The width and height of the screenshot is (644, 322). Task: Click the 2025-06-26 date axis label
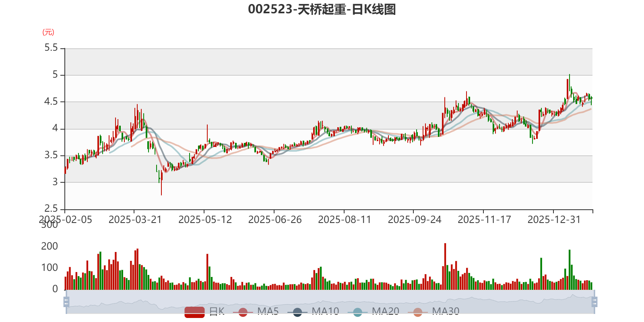(x=275, y=220)
